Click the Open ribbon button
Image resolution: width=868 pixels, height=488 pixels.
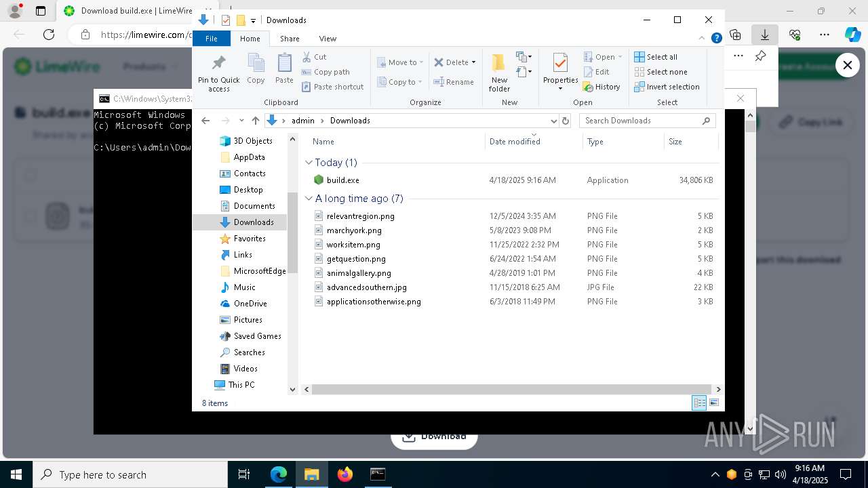(599, 57)
